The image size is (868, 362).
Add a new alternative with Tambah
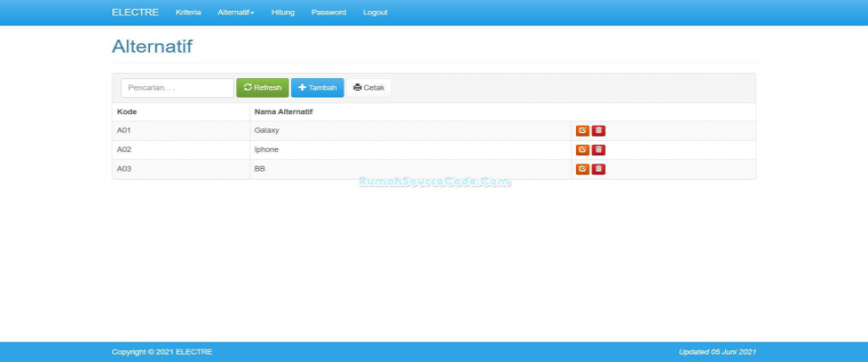click(317, 87)
